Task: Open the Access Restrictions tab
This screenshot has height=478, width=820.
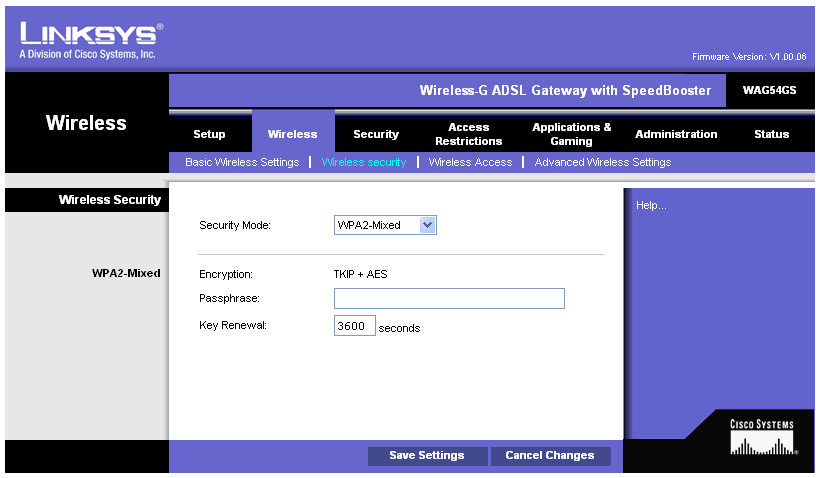Action: click(x=469, y=134)
